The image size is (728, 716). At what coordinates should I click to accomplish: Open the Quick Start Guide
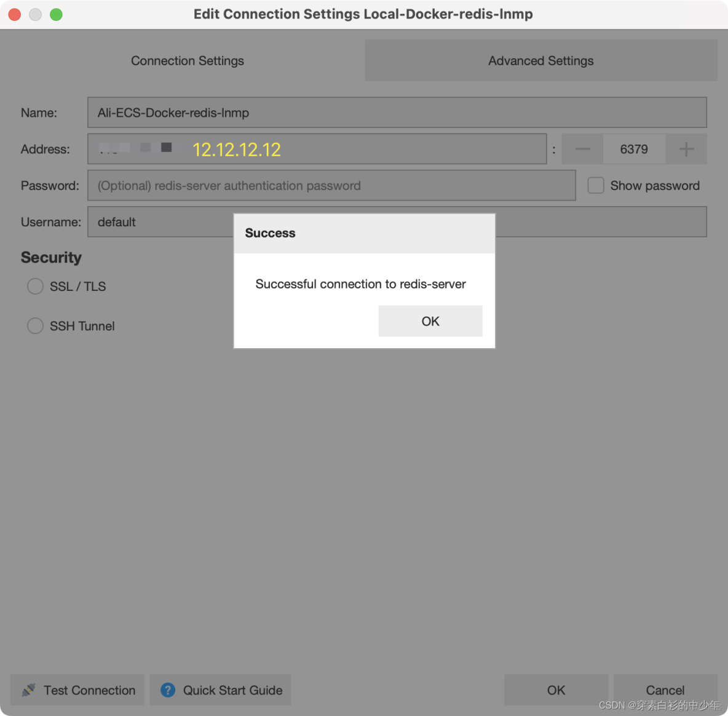(x=220, y=690)
